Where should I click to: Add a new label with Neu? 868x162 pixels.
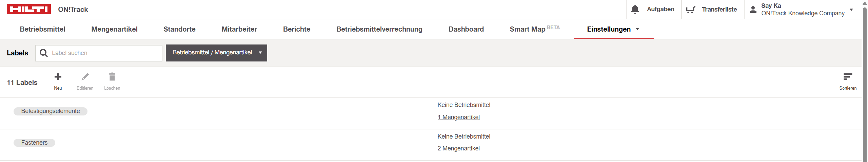[58, 82]
